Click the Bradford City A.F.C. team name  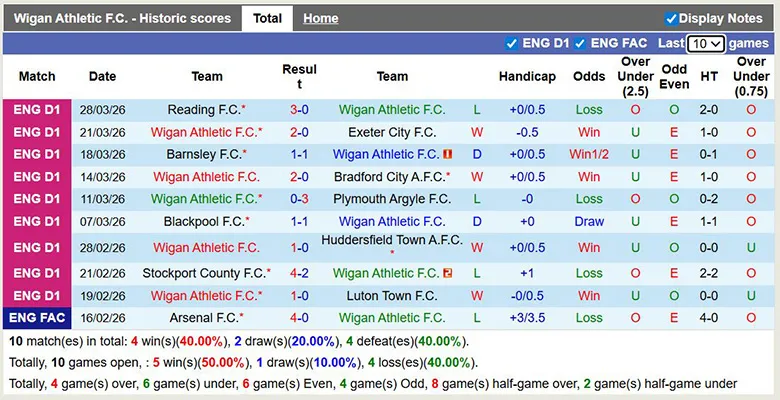coord(392,177)
